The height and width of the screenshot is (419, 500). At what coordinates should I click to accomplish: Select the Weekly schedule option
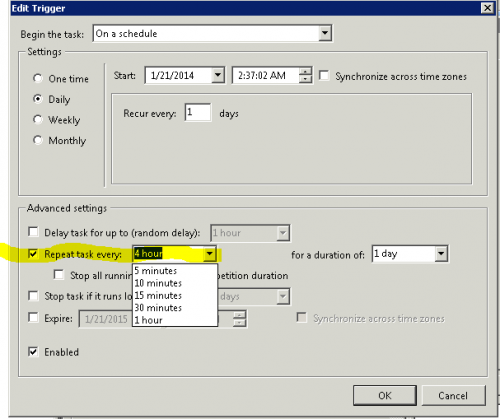point(38,119)
